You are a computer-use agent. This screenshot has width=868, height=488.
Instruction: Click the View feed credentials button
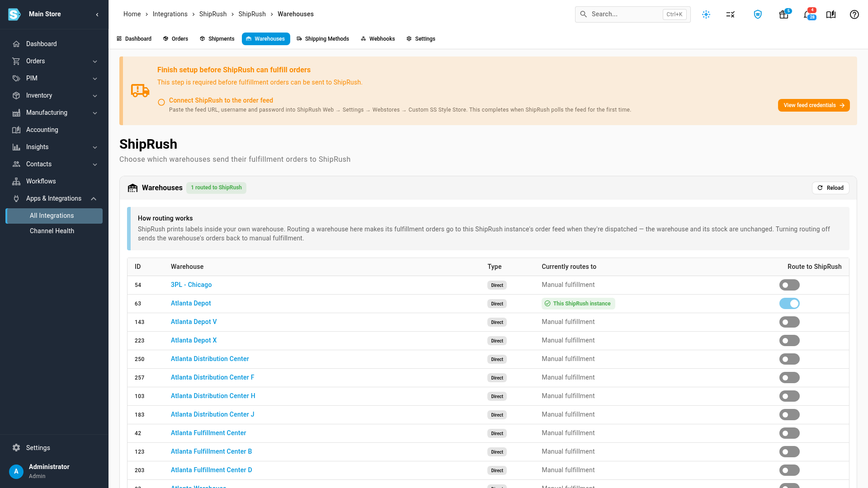(814, 105)
